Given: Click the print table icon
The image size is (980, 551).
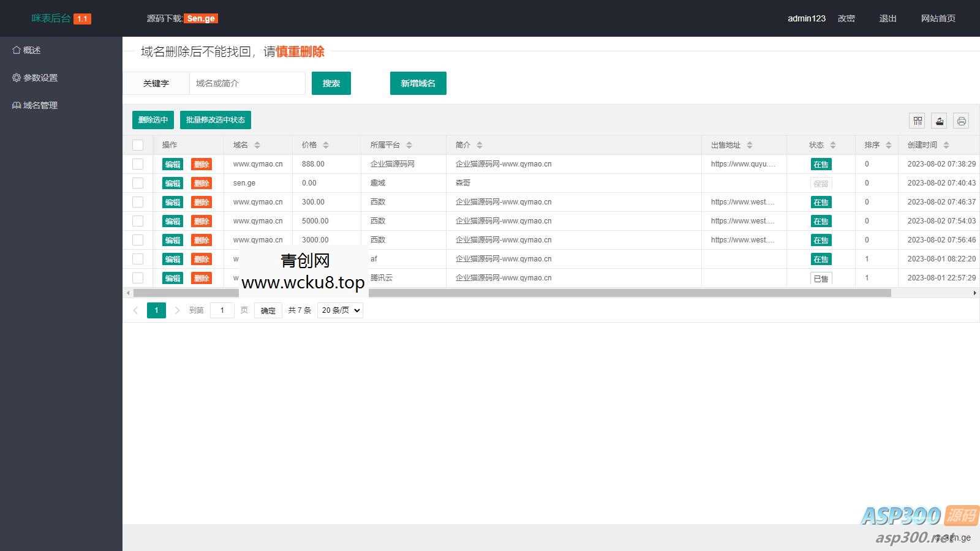Looking at the screenshot, I should pyautogui.click(x=962, y=121).
